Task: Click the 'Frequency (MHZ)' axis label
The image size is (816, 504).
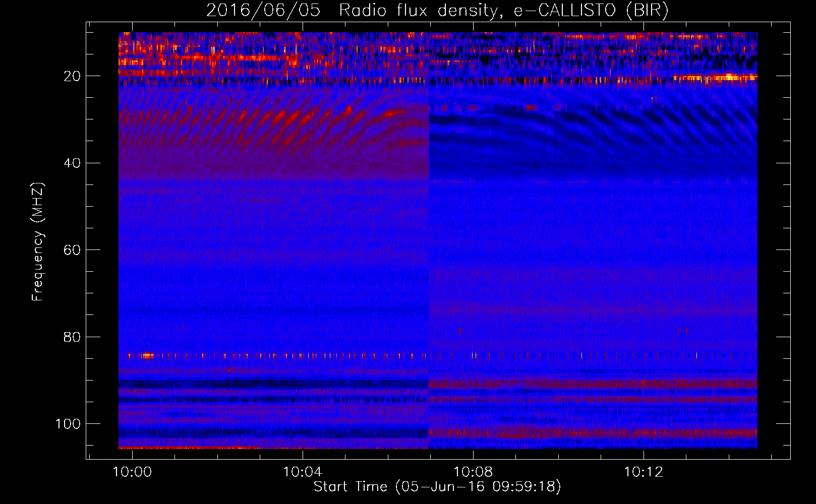Action: click(38, 242)
